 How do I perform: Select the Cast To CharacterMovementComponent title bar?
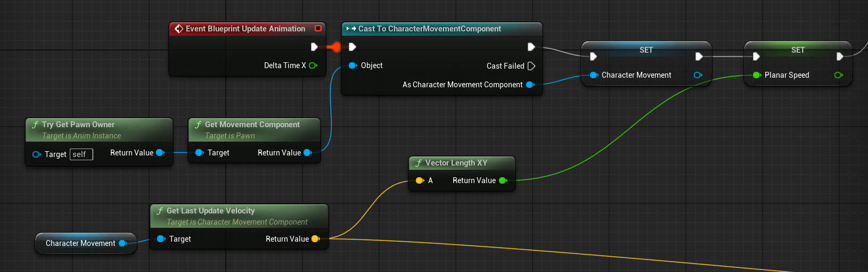pyautogui.click(x=442, y=29)
